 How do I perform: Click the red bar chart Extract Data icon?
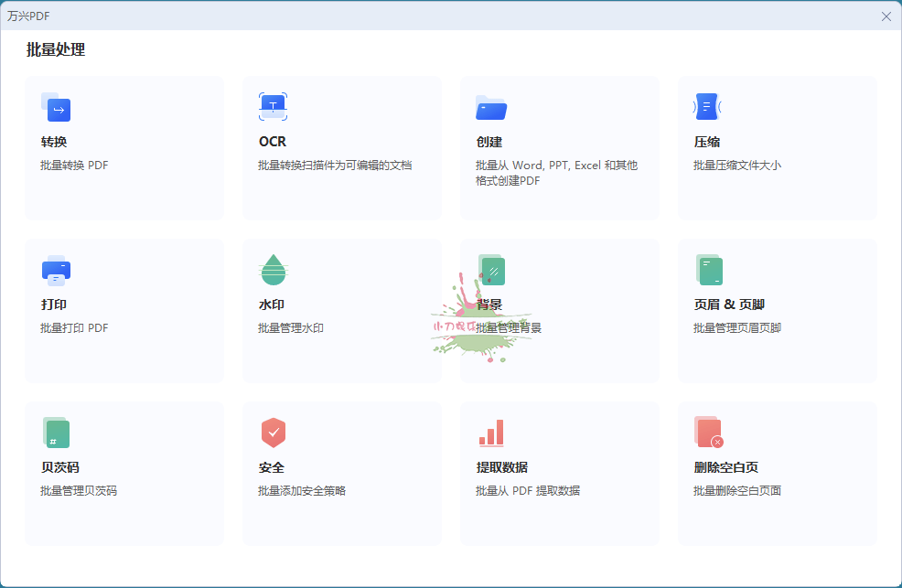tap(491, 433)
